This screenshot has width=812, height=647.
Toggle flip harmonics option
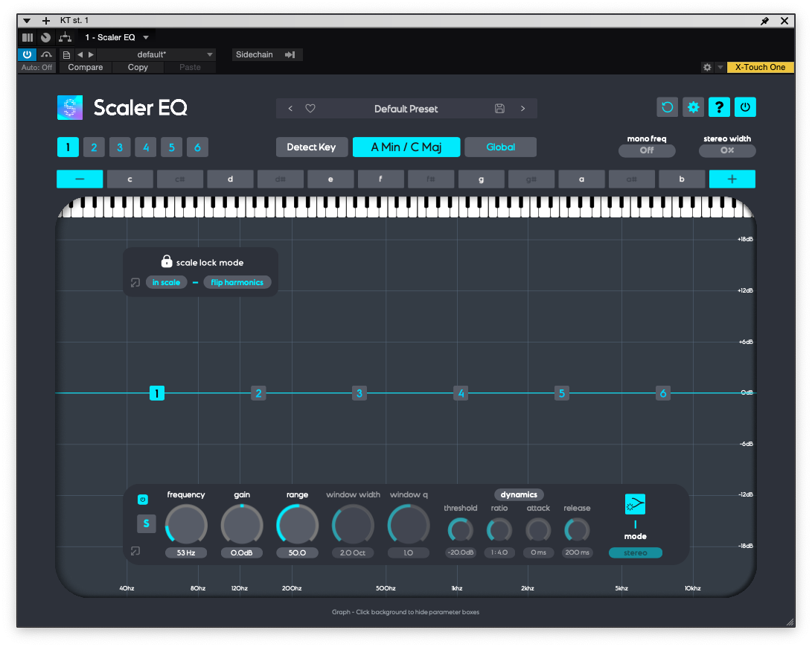point(237,282)
